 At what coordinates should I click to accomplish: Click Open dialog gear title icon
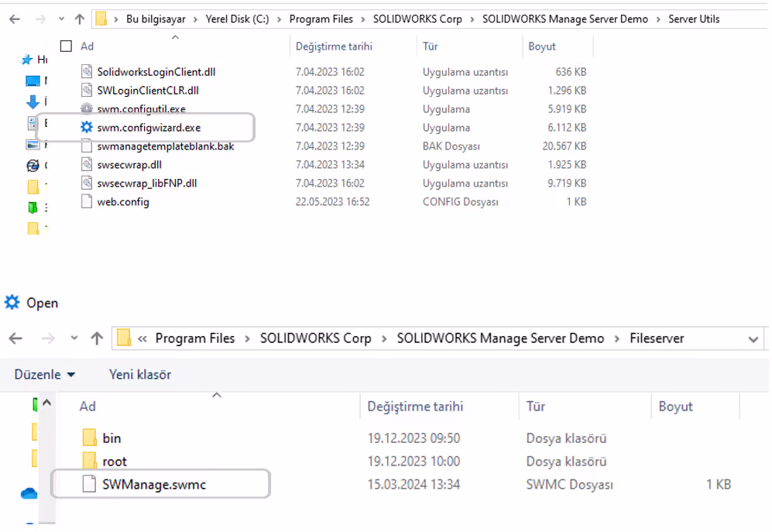click(12, 303)
